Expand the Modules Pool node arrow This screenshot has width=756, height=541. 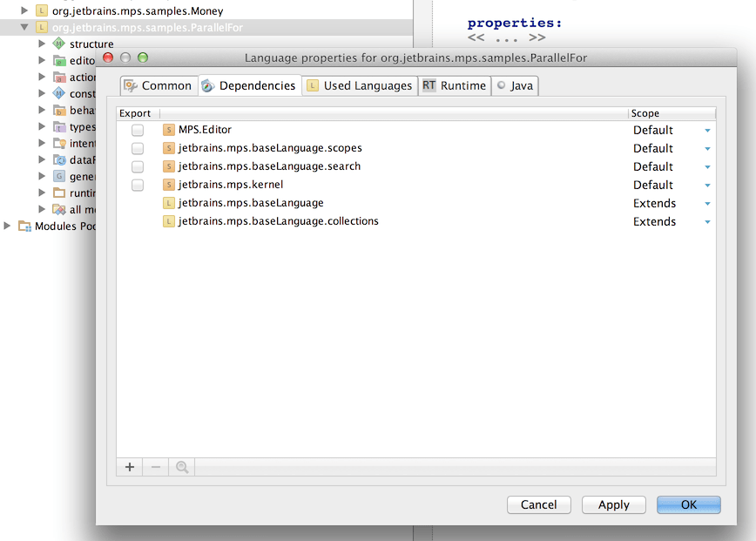[7, 226]
